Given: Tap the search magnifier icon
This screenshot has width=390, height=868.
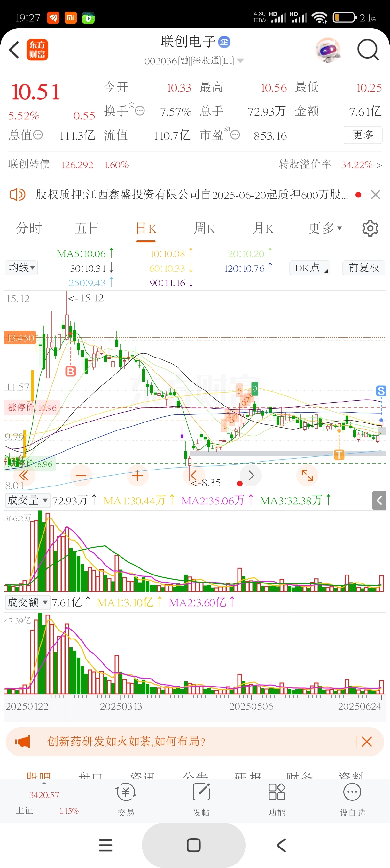Looking at the screenshot, I should click(x=368, y=50).
